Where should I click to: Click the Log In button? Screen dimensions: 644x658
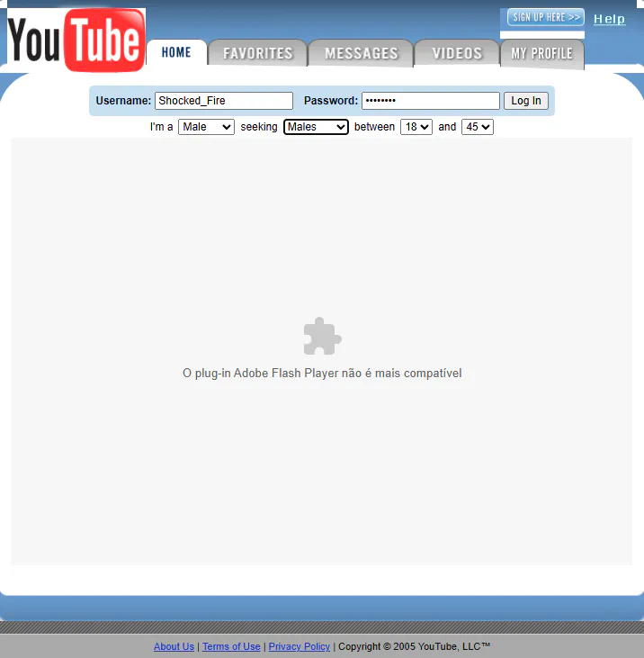pos(526,101)
